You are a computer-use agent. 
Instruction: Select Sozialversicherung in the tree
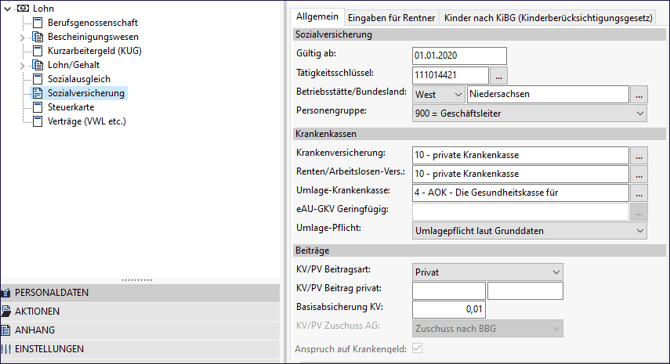point(86,93)
